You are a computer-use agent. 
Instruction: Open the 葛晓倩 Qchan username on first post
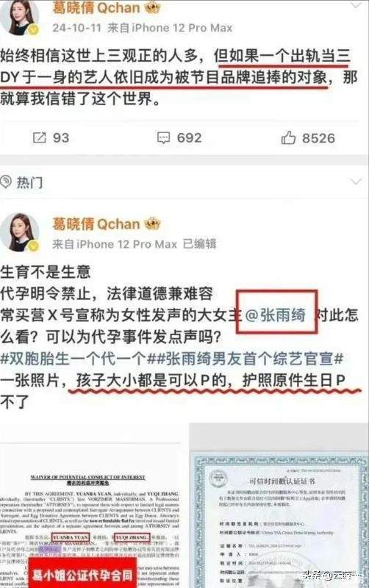pos(96,7)
